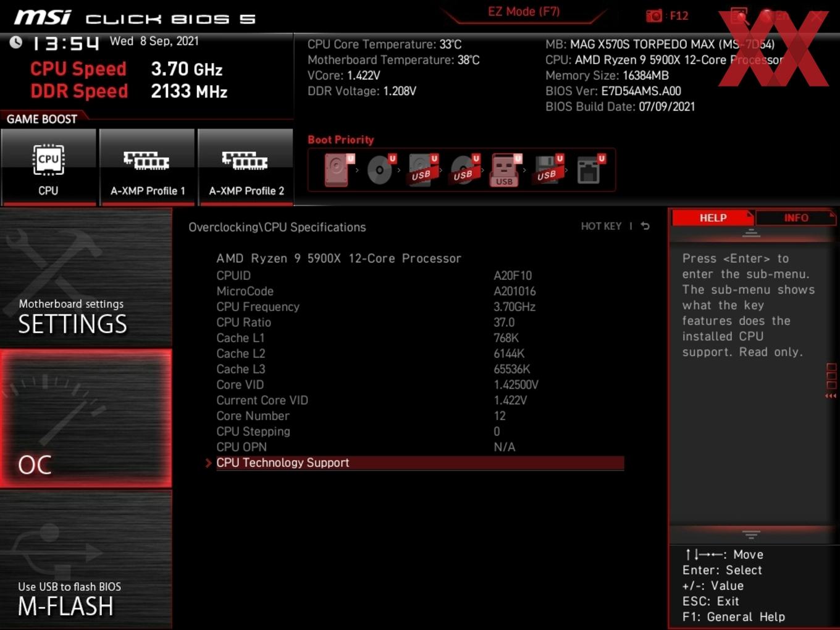
Task: Click the HOT KEY button
Action: pyautogui.click(x=601, y=226)
